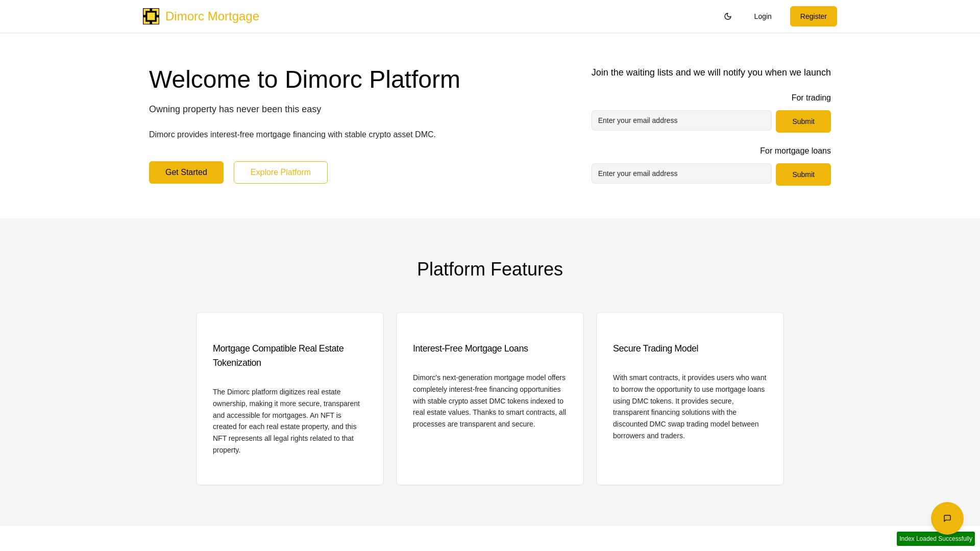The height and width of the screenshot is (551, 980).
Task: Select the Secure Trading Model card
Action: coord(690,398)
